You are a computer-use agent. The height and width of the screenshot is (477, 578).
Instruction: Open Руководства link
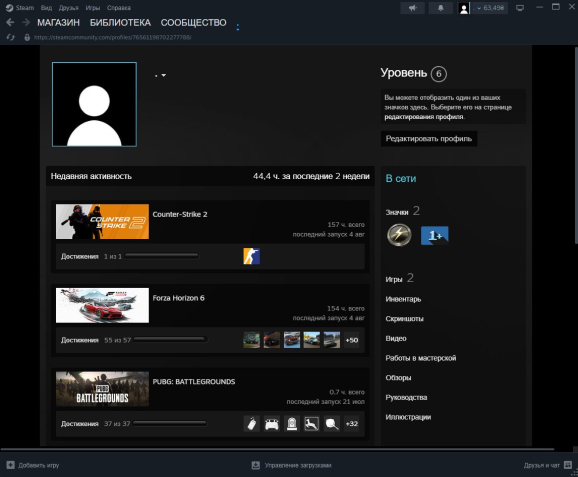(x=406, y=397)
